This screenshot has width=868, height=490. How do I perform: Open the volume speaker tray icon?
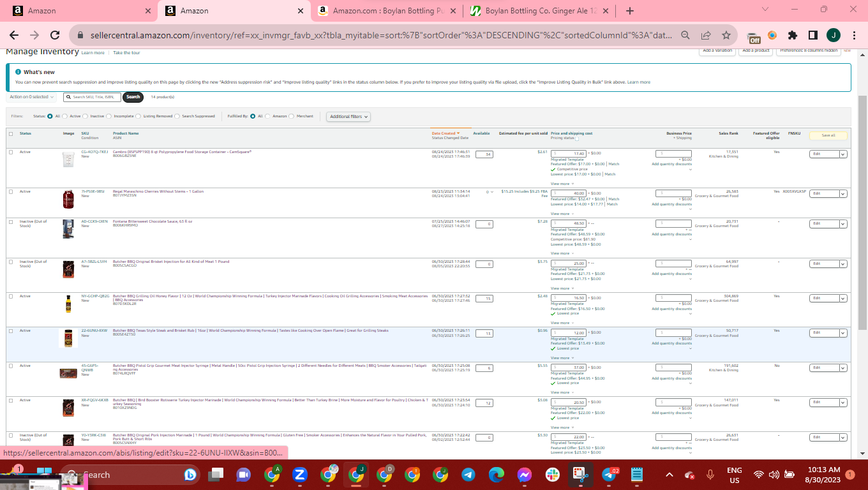coord(774,475)
